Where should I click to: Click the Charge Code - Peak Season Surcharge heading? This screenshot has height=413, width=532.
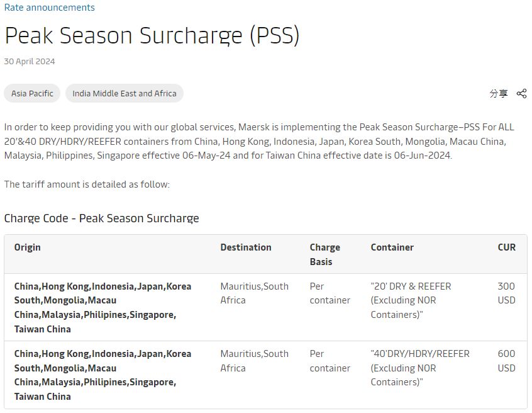tap(101, 218)
